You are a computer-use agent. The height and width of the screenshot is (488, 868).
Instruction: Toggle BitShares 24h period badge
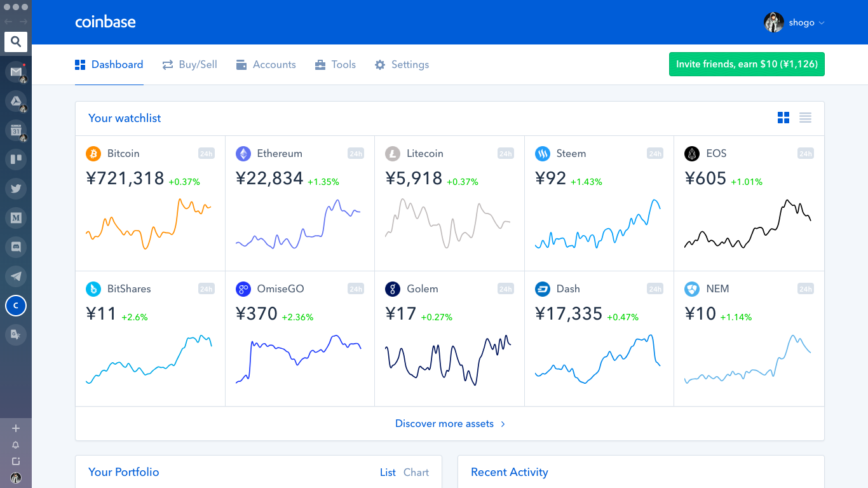pos(206,289)
